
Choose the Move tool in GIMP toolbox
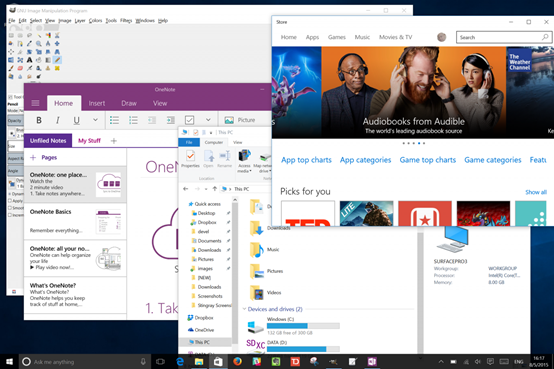(57, 43)
